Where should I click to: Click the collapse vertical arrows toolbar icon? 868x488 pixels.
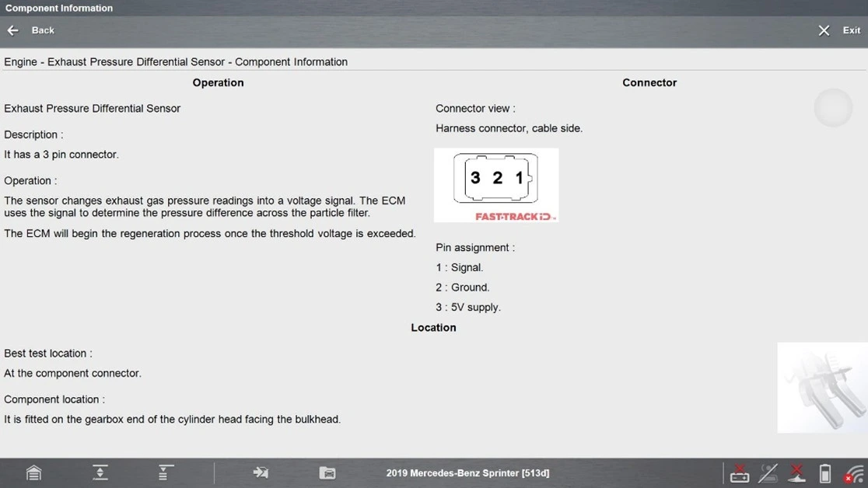click(100, 472)
